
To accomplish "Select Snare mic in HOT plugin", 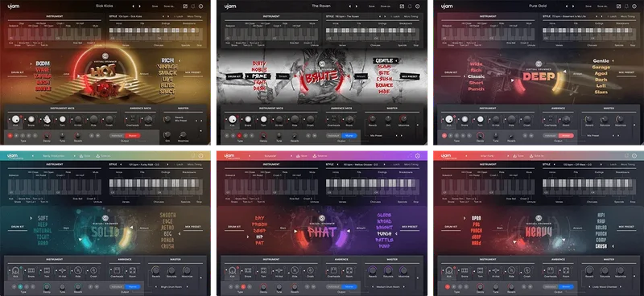I will point(31,119).
